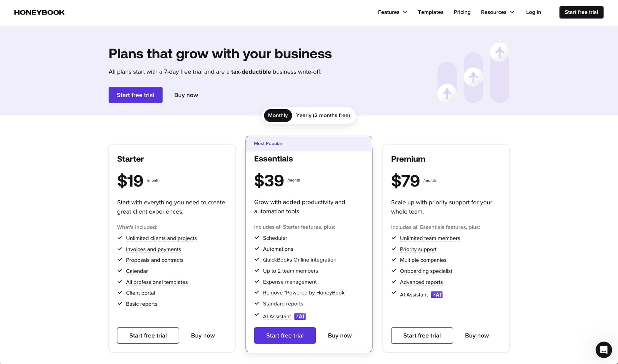The width and height of the screenshot is (618, 364).
Task: Open the Templates menu item
Action: tap(431, 12)
